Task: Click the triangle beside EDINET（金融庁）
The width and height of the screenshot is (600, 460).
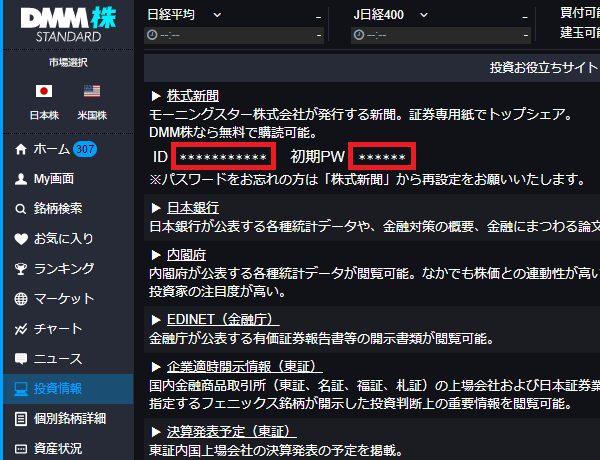Action: click(x=156, y=320)
